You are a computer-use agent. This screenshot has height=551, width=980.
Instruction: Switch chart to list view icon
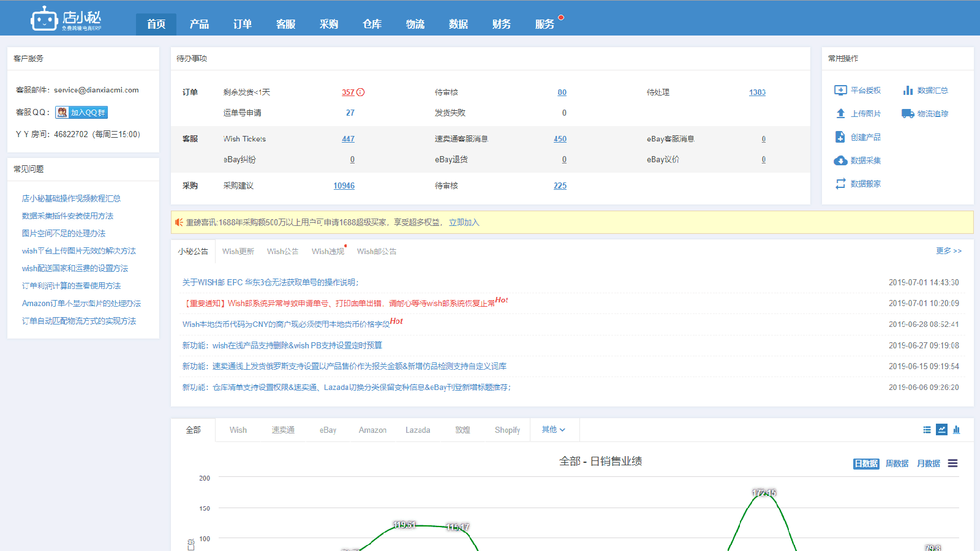click(x=927, y=430)
